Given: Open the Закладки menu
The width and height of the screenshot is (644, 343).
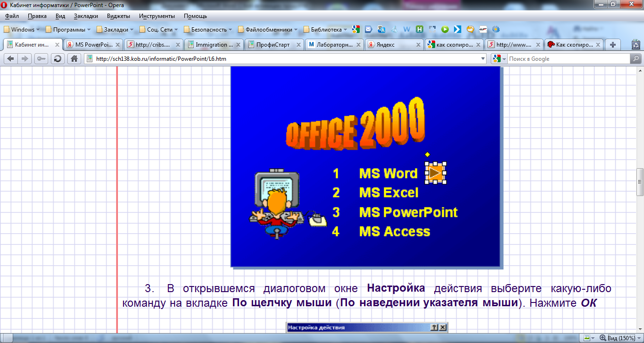Looking at the screenshot, I should coord(86,16).
